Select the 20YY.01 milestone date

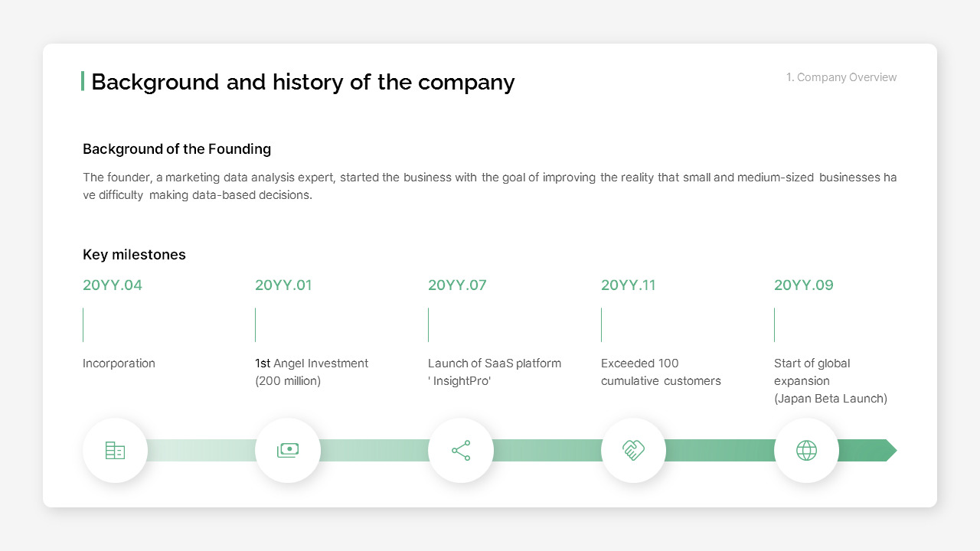(283, 285)
